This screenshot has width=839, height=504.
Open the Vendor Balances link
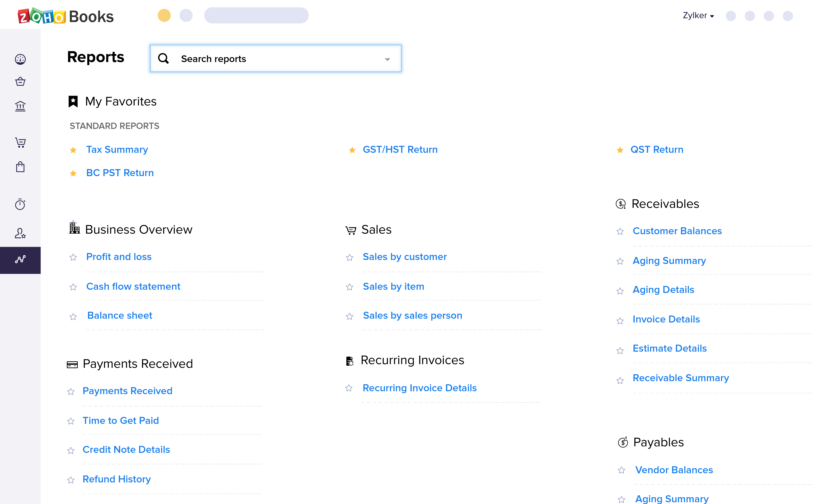[x=674, y=470]
